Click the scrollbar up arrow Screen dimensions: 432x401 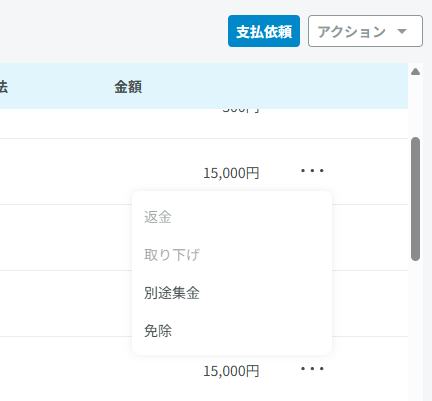(415, 72)
